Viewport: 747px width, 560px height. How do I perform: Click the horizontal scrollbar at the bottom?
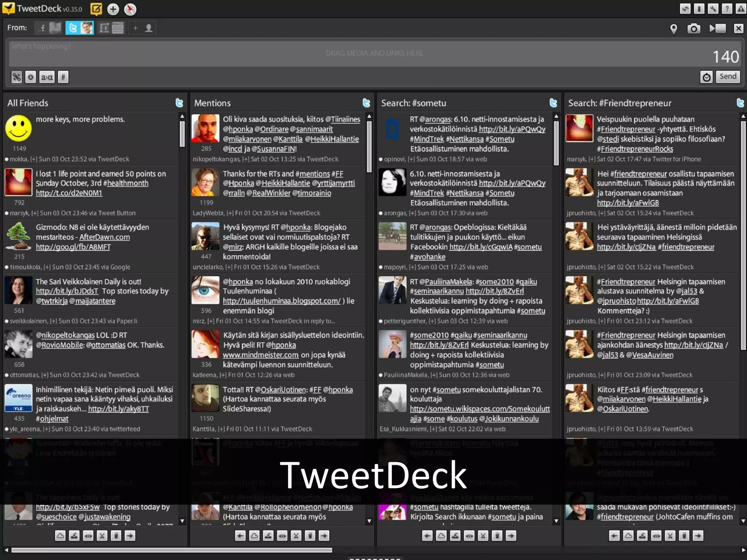(x=172, y=550)
